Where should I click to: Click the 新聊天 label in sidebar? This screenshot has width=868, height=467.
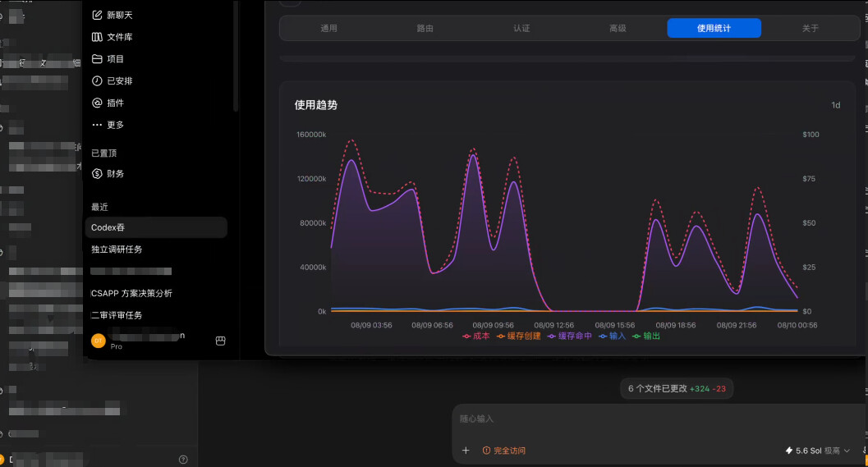coord(120,15)
